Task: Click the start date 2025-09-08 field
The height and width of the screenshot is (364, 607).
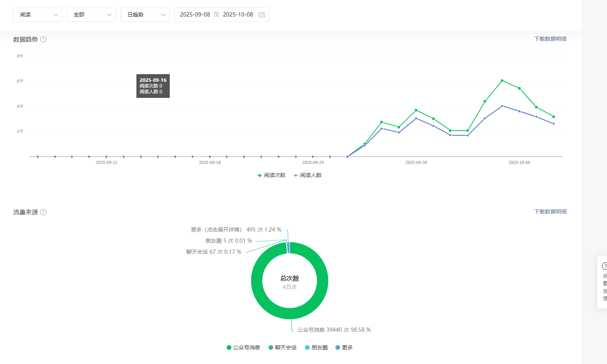Action: [x=195, y=15]
